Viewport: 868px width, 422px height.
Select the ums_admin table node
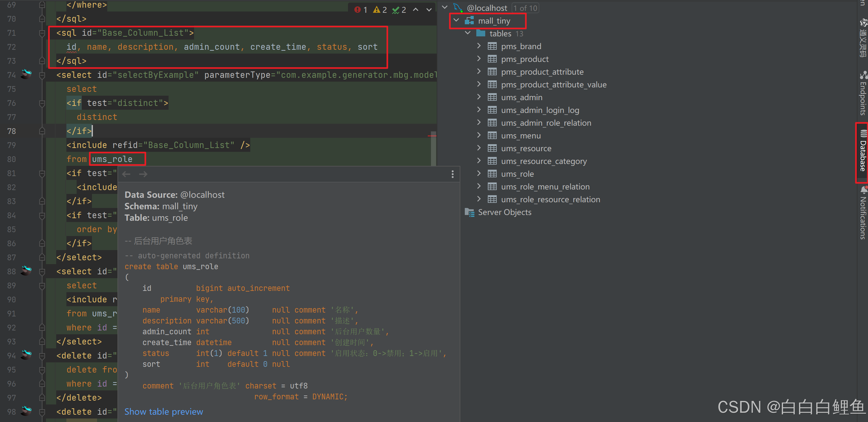pyautogui.click(x=522, y=97)
